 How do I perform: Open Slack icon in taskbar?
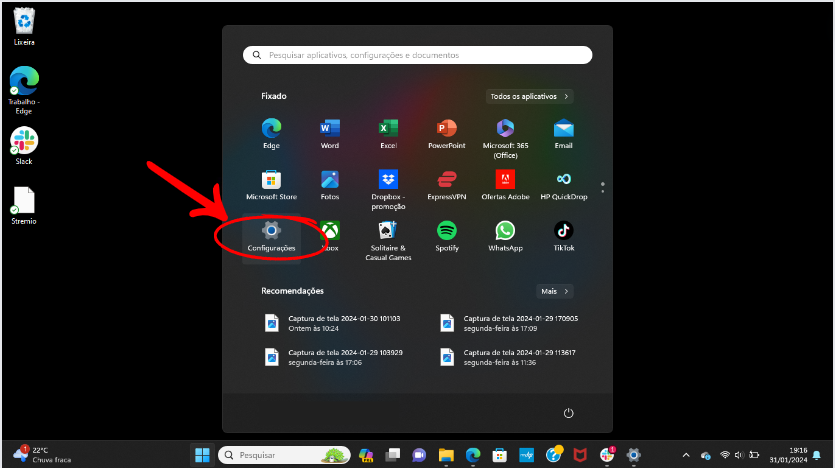click(607, 455)
